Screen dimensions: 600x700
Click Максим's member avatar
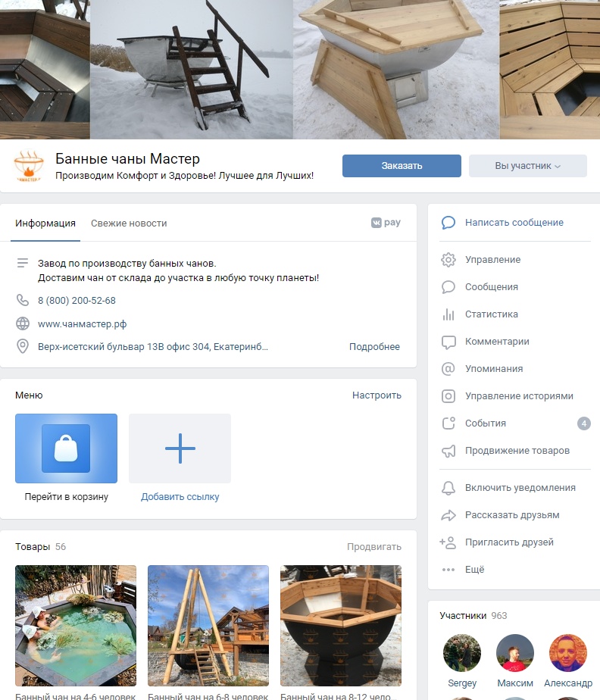tap(515, 653)
